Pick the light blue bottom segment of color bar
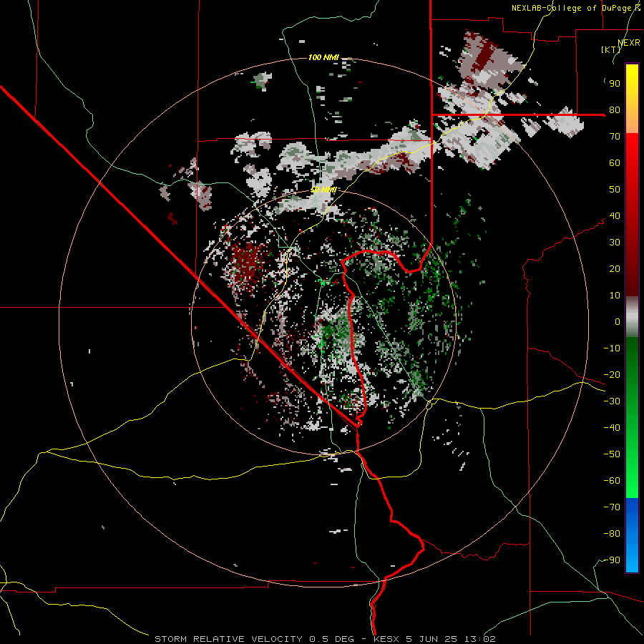 (632, 557)
